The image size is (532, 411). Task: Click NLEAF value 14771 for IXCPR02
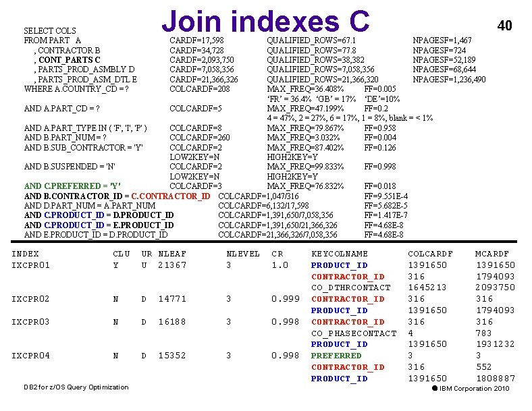(172, 299)
